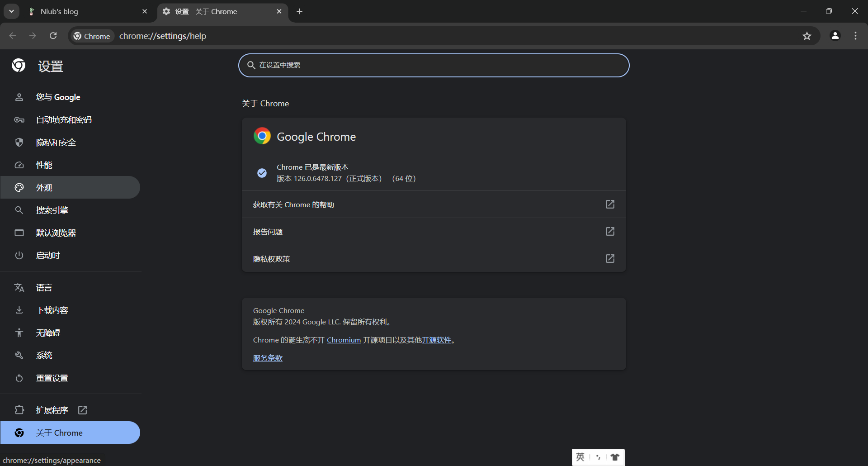The image size is (868, 466).
Task: Bookmark this page with the star icon
Action: [807, 36]
